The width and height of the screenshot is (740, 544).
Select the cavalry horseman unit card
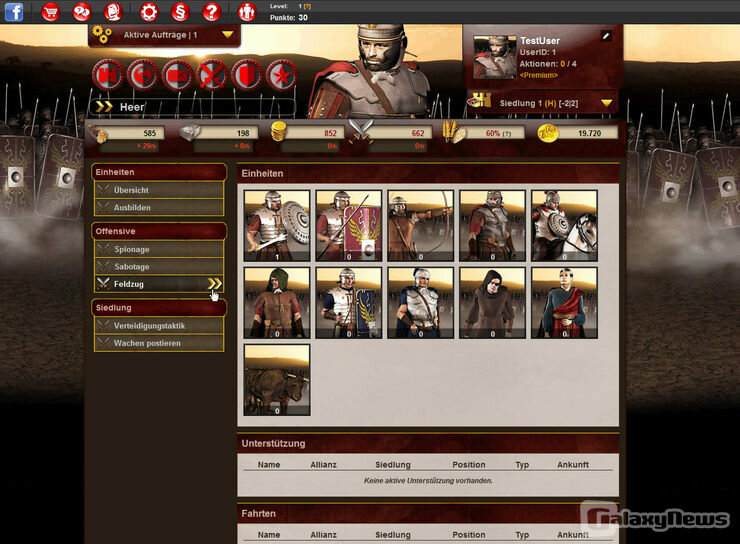tap(564, 226)
